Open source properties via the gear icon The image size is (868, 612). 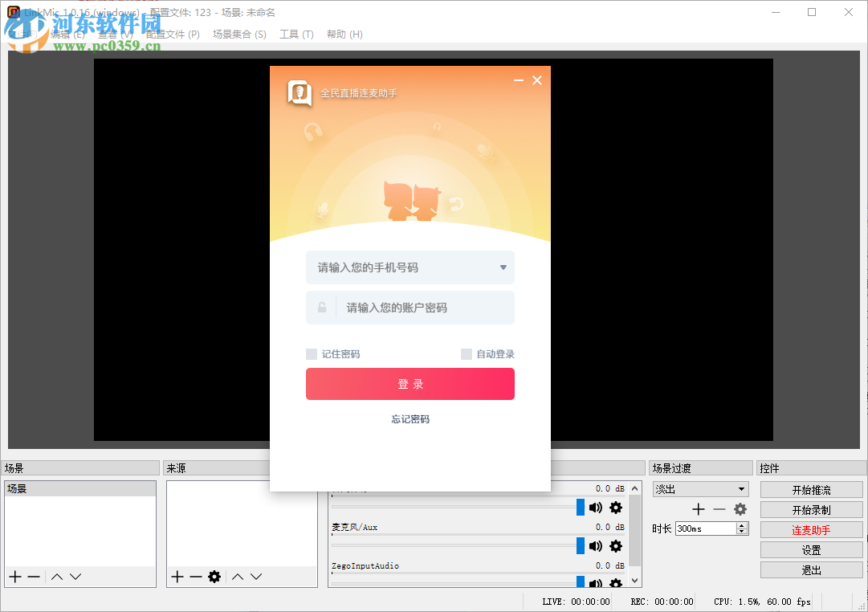[214, 576]
